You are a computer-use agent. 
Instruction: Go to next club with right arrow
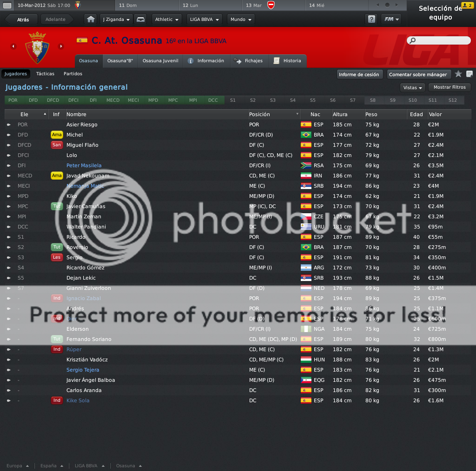pos(61,46)
